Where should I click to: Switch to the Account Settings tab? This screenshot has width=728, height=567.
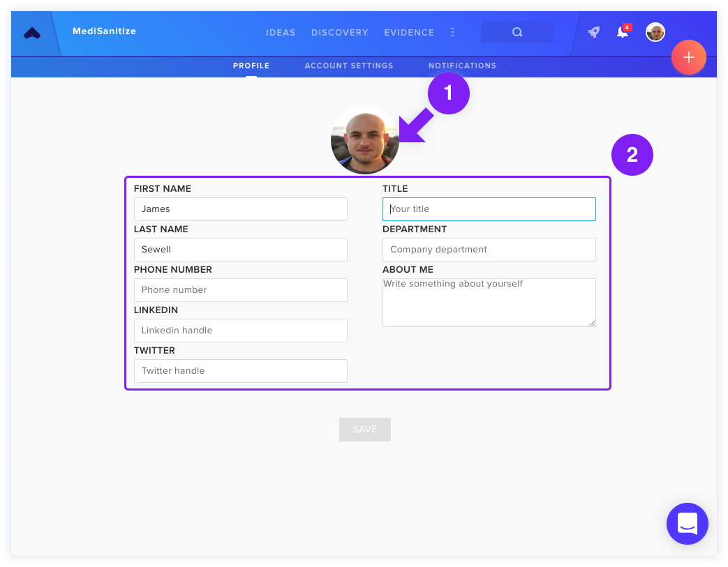[x=349, y=66]
